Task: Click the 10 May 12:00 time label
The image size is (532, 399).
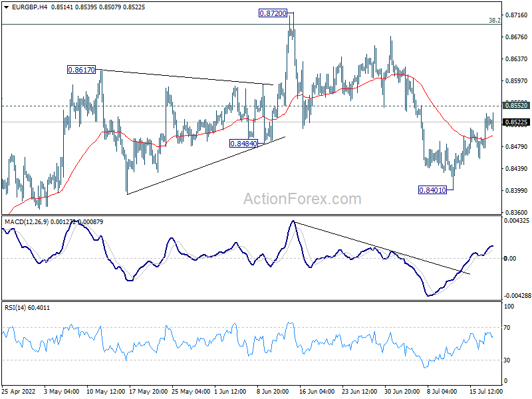Action: [x=106, y=391]
